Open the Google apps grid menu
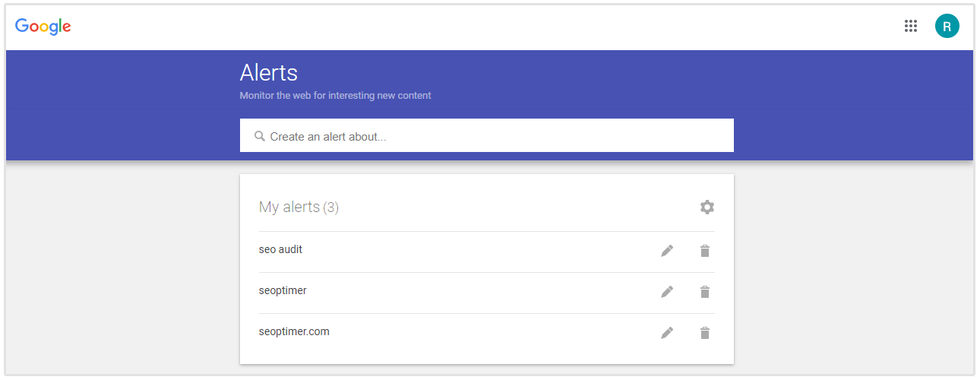 911,26
